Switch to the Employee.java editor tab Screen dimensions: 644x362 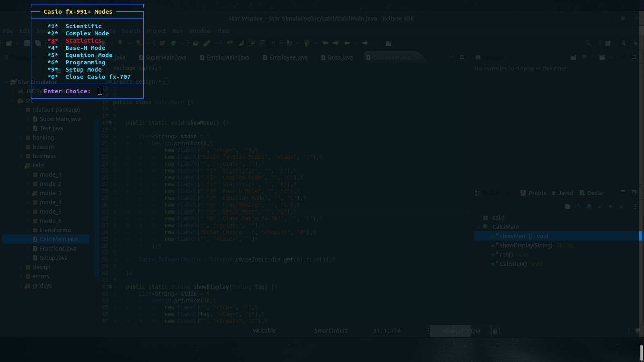coord(288,57)
